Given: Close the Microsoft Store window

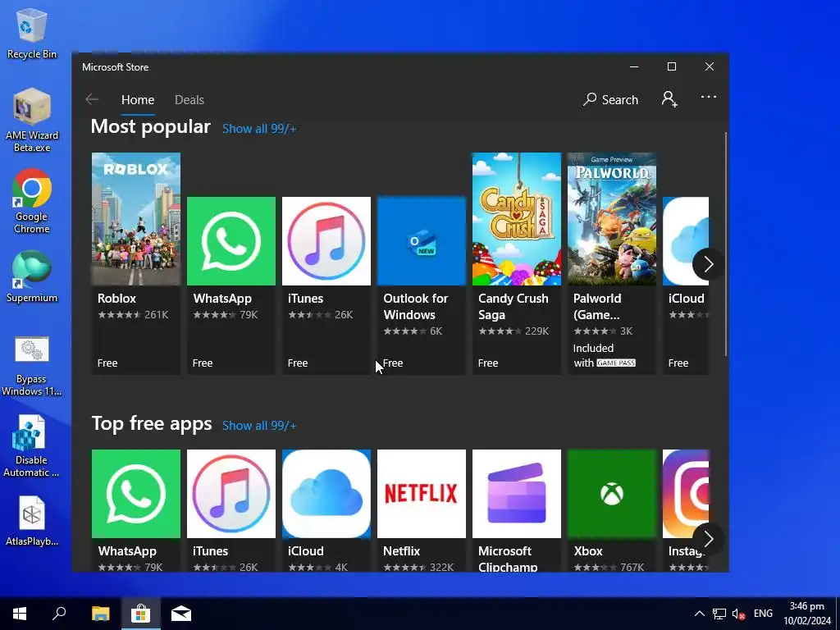Looking at the screenshot, I should pyautogui.click(x=710, y=66).
